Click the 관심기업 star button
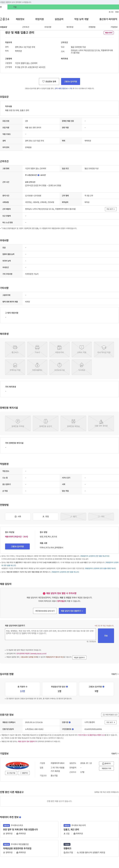 (x=11, y=773)
